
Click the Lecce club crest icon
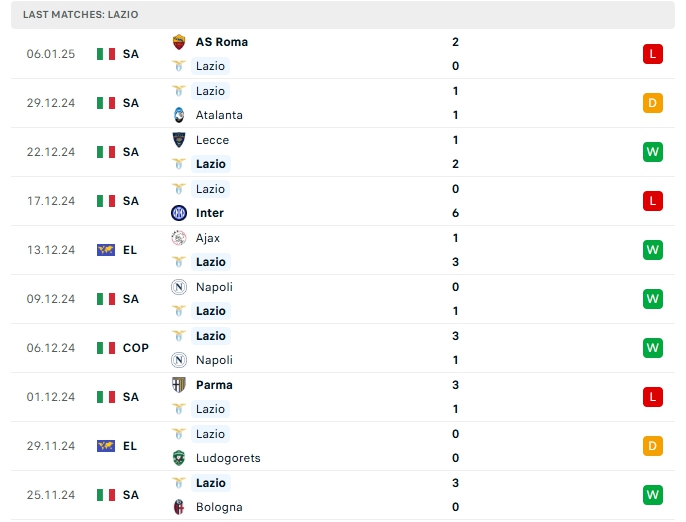click(179, 140)
